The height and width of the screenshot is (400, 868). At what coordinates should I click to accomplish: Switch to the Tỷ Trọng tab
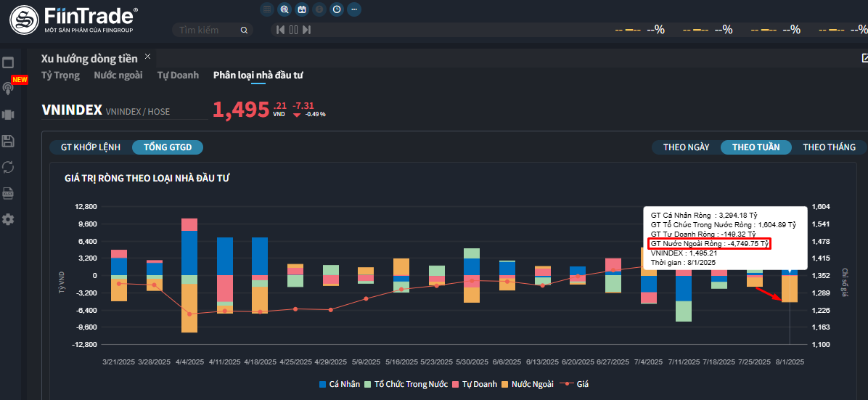(60, 75)
